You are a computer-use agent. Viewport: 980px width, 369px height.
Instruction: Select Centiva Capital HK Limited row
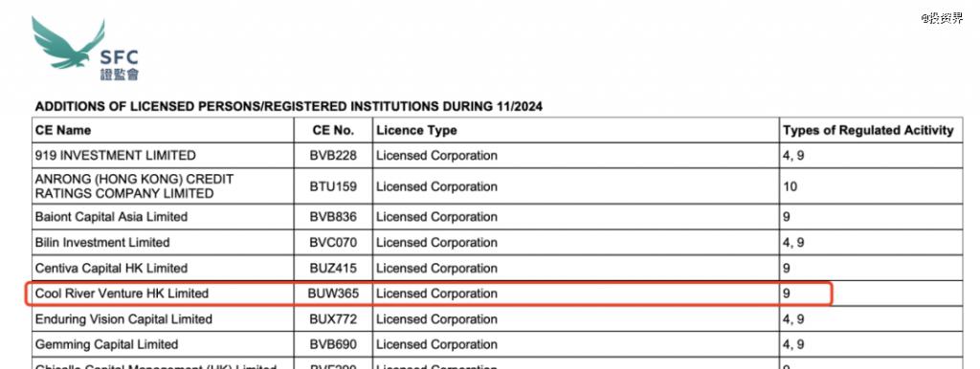[498, 268]
